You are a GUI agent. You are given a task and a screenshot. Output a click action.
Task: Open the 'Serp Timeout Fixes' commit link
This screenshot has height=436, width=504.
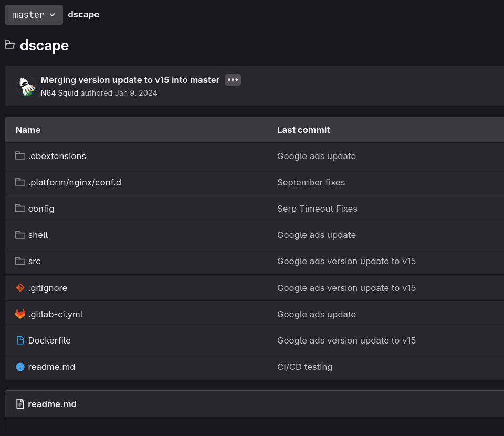pos(317,209)
